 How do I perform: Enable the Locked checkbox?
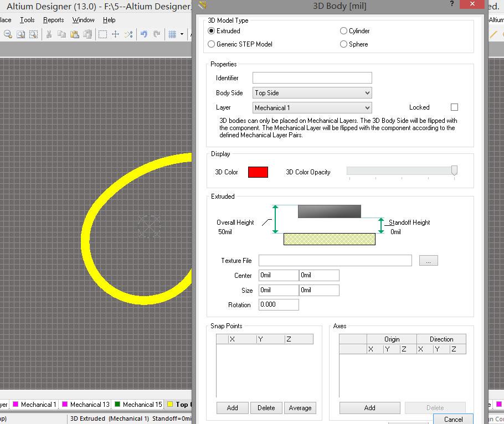tap(455, 107)
